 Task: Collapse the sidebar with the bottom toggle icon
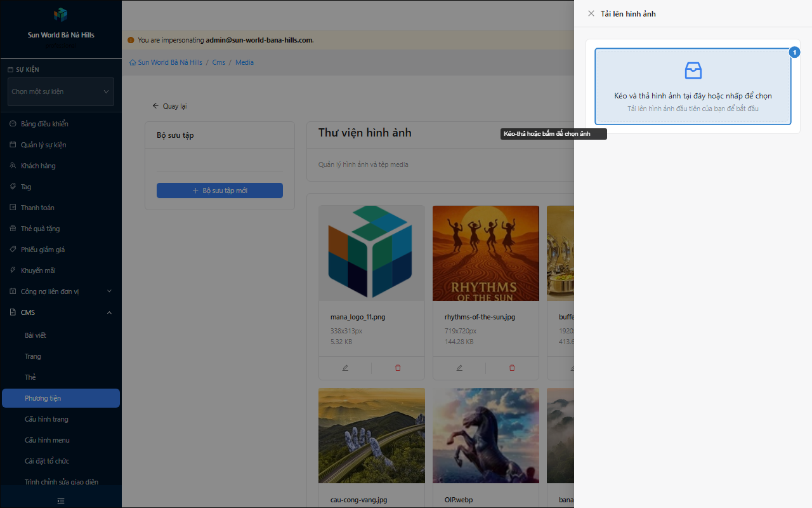pyautogui.click(x=61, y=500)
